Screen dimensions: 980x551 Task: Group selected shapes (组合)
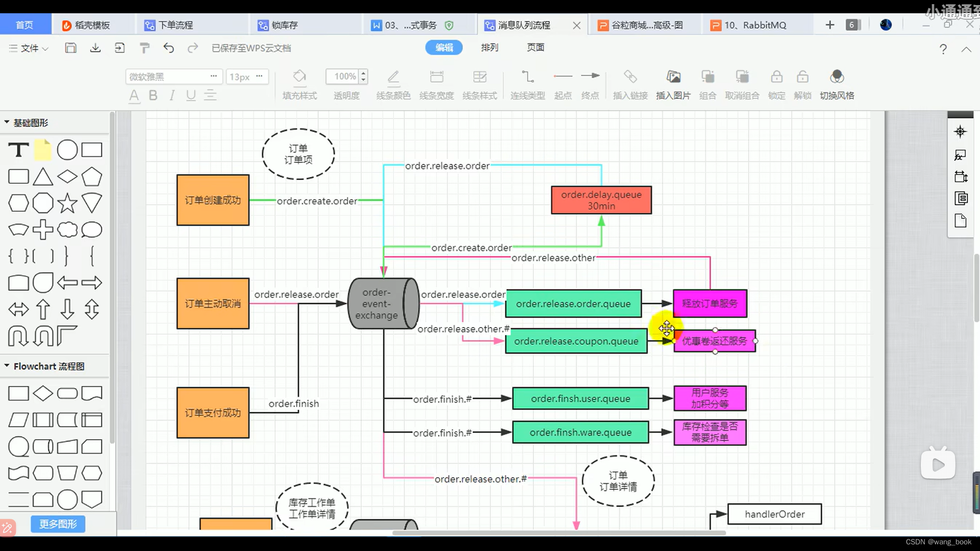(x=708, y=84)
